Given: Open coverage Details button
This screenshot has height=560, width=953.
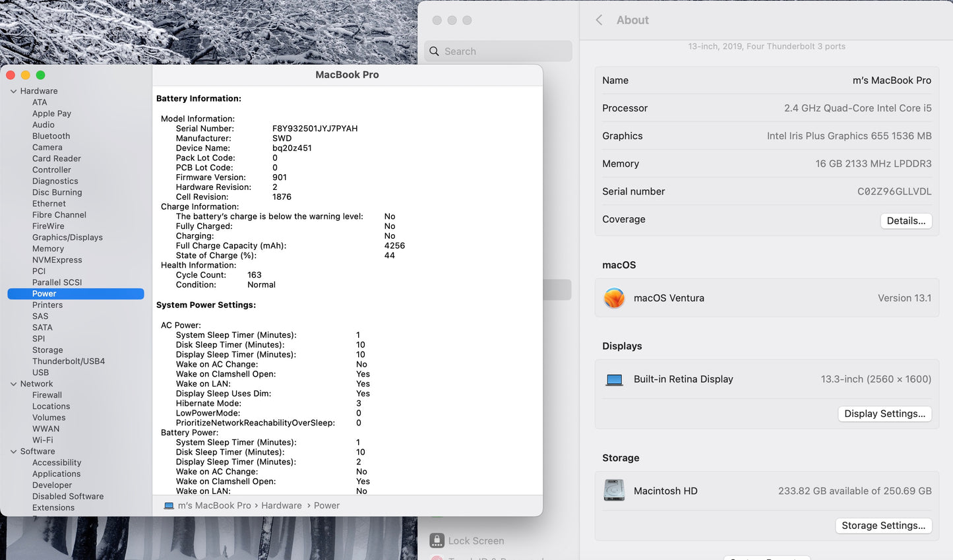Looking at the screenshot, I should [x=906, y=221].
